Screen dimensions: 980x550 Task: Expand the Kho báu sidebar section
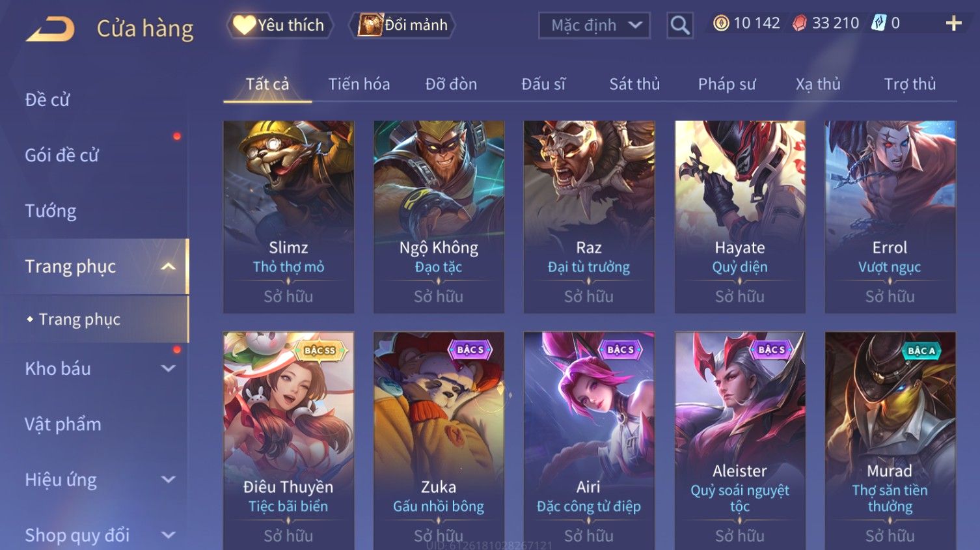pos(169,368)
